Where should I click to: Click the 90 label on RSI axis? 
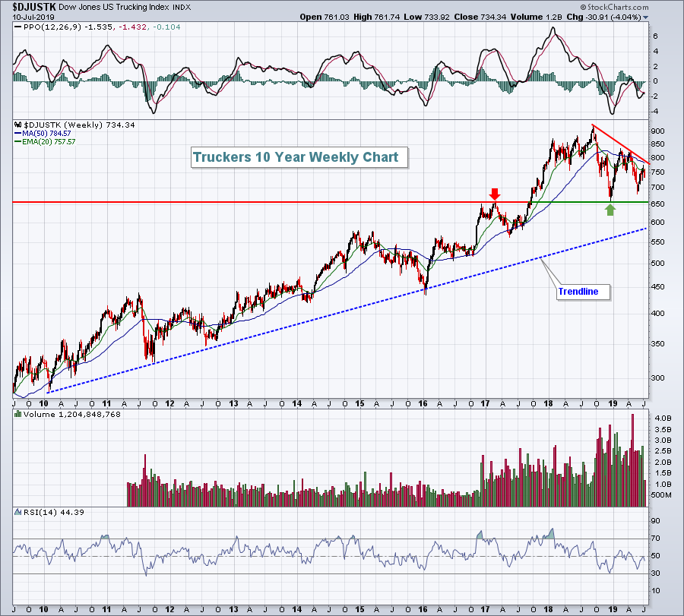tap(655, 521)
